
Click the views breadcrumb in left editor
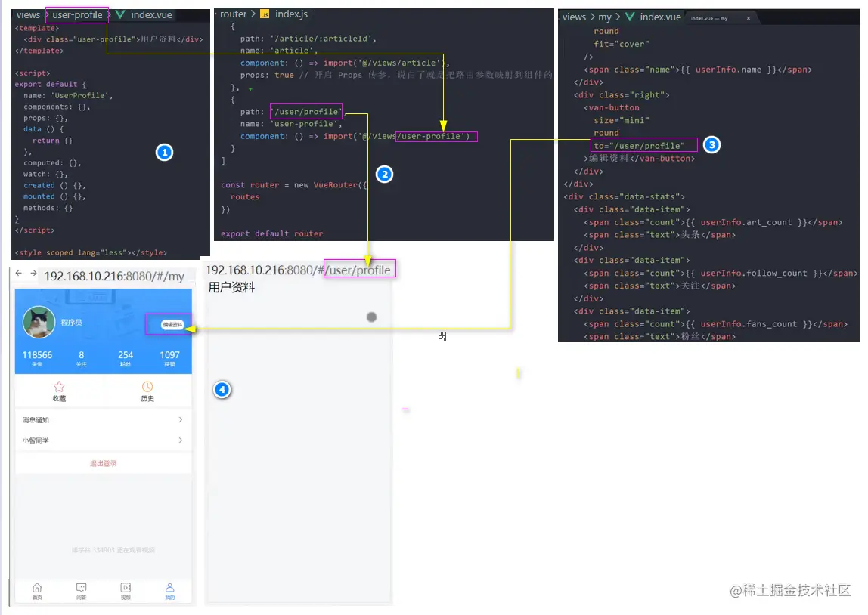tap(28, 15)
